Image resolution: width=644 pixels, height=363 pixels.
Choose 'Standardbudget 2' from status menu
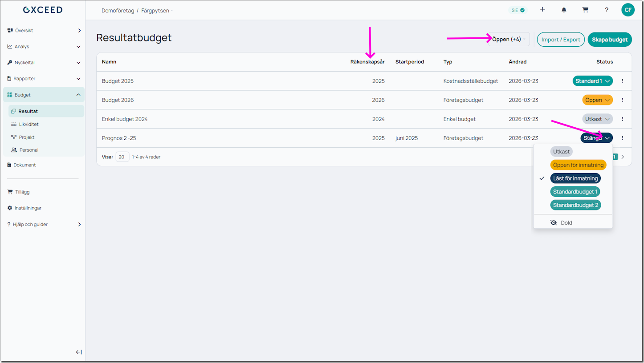click(x=575, y=205)
